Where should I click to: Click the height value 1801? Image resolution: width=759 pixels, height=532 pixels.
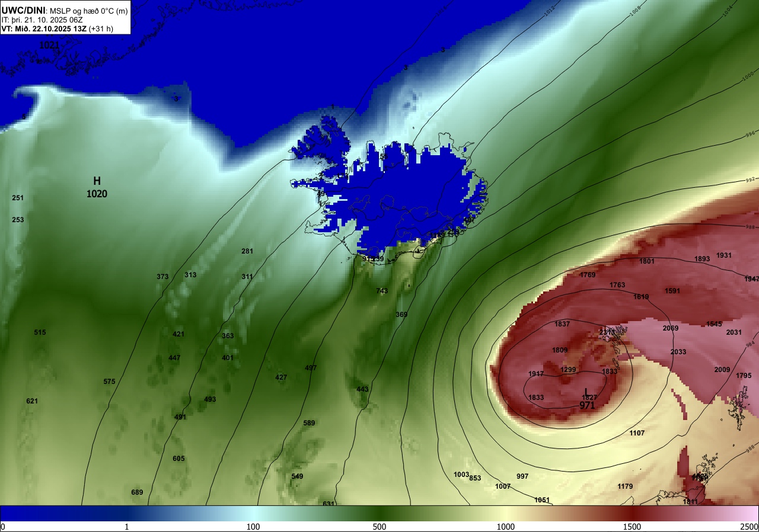point(647,261)
